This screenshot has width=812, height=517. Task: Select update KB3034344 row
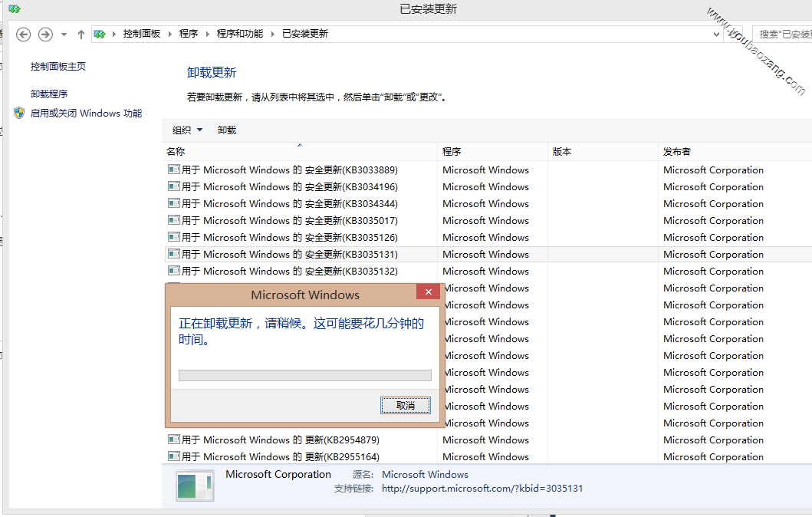(489, 203)
